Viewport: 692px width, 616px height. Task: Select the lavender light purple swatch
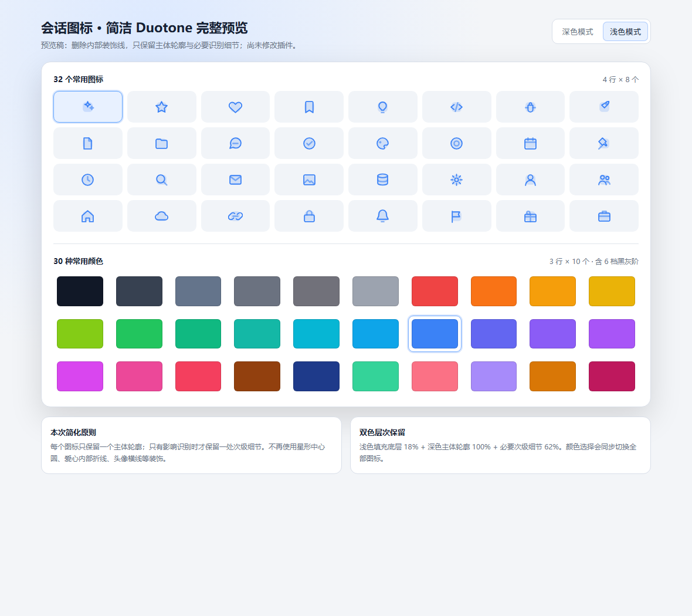pyautogui.click(x=493, y=376)
